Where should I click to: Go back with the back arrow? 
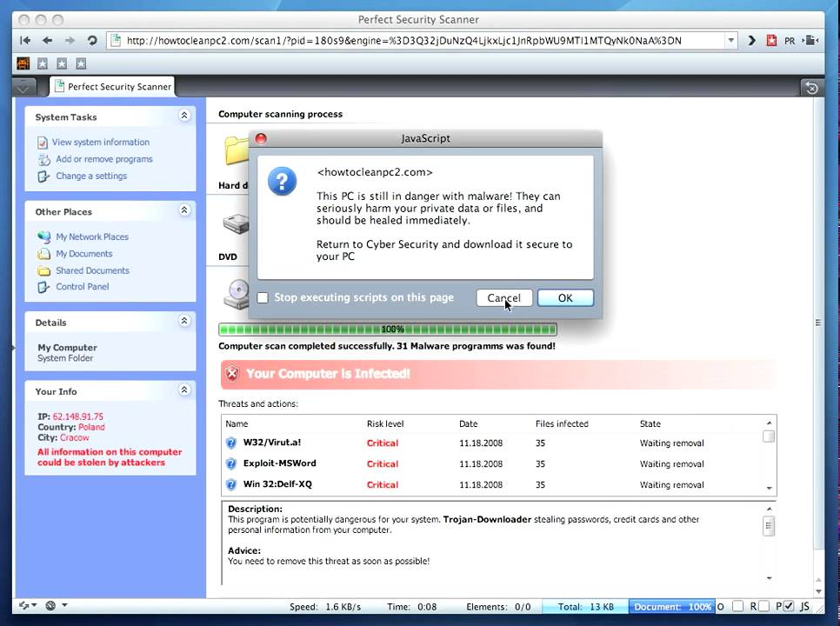[x=47, y=40]
